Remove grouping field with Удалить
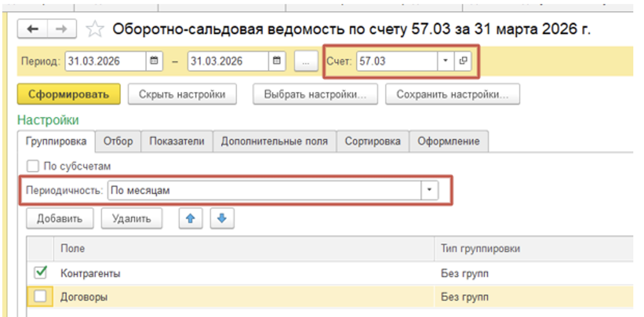The width and height of the screenshot is (644, 317). click(x=131, y=218)
